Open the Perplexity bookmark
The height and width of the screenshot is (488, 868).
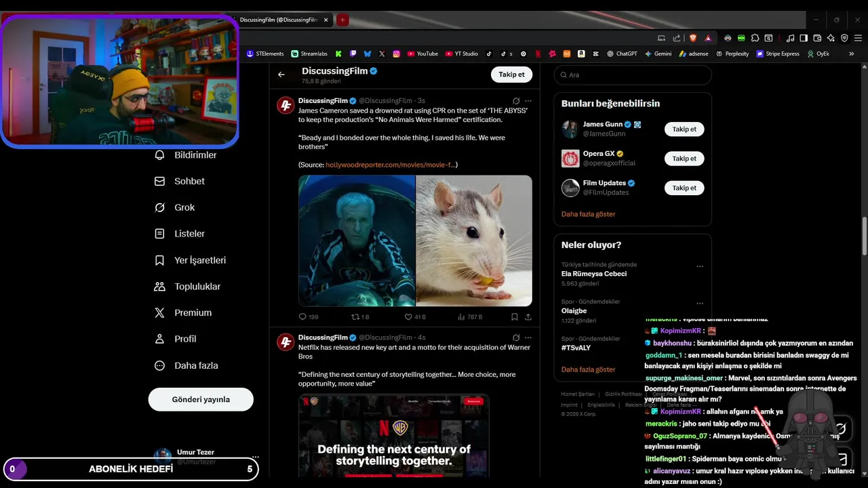pos(732,54)
